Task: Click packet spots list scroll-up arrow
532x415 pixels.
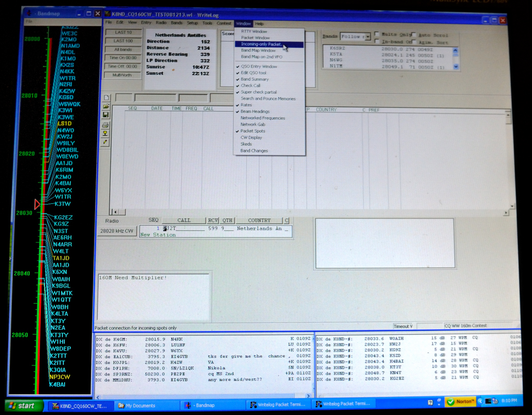Action: pos(455,50)
